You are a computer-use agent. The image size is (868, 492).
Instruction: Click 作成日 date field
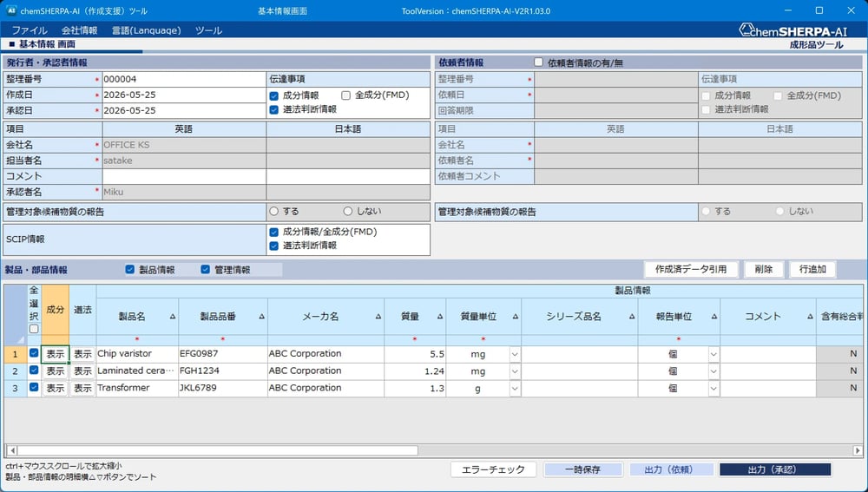pyautogui.click(x=184, y=95)
